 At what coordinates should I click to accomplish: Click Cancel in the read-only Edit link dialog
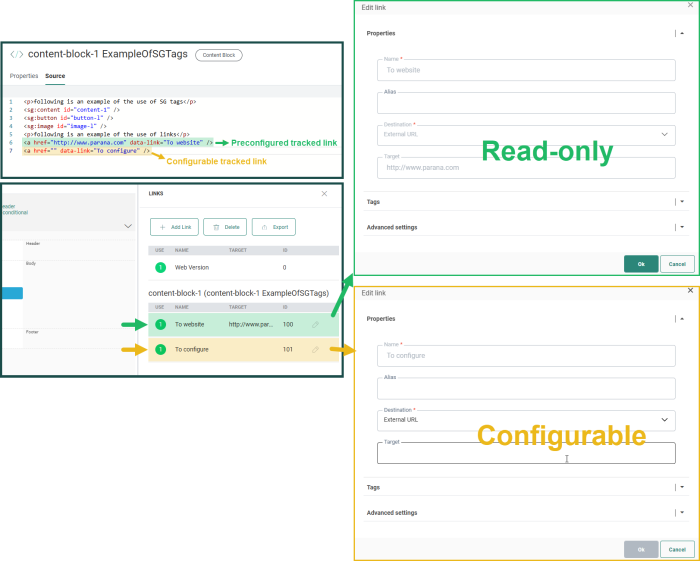tap(677, 264)
